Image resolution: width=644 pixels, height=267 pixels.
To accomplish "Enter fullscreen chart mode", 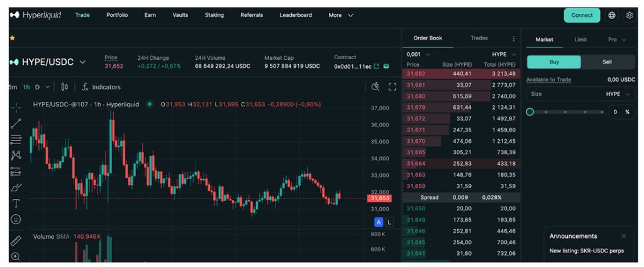I will pyautogui.click(x=392, y=87).
